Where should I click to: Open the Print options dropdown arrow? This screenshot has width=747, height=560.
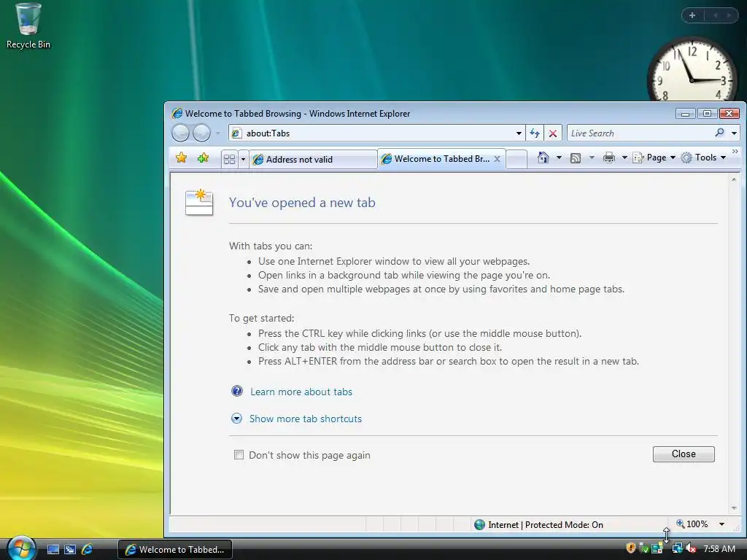[x=624, y=157]
